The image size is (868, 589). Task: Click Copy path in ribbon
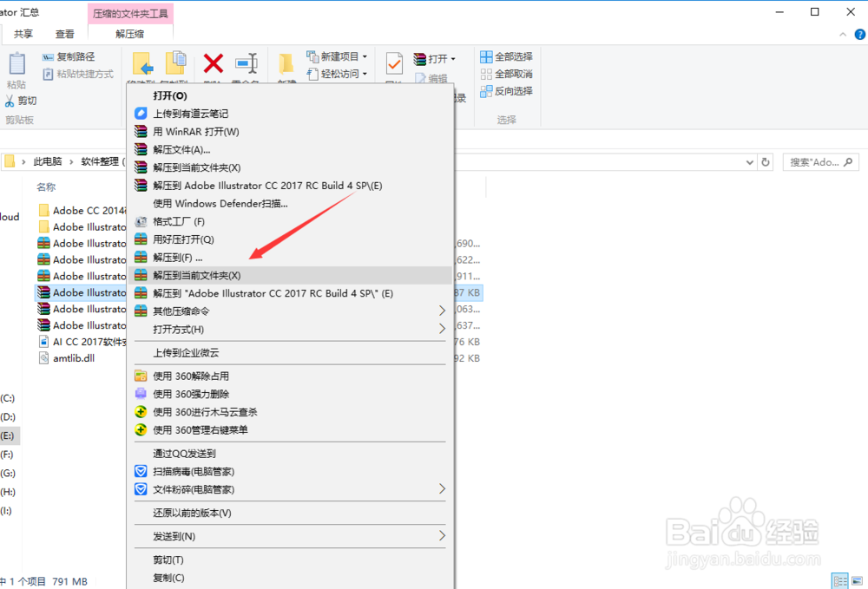[x=69, y=56]
